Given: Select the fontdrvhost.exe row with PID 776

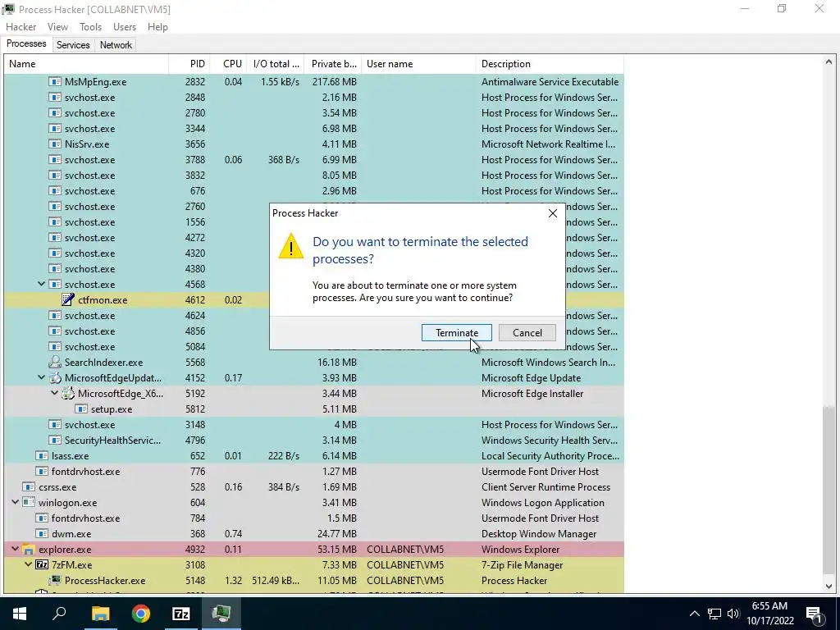Looking at the screenshot, I should click(x=314, y=472).
